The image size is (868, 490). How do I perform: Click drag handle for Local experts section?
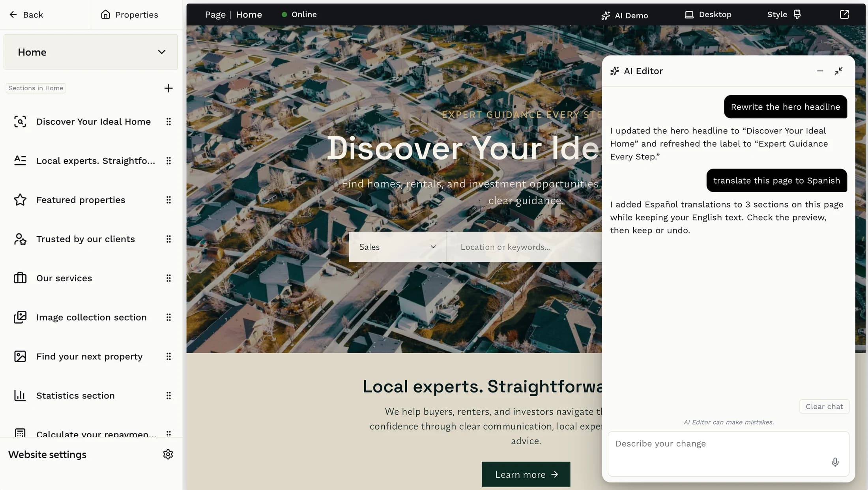[168, 161]
